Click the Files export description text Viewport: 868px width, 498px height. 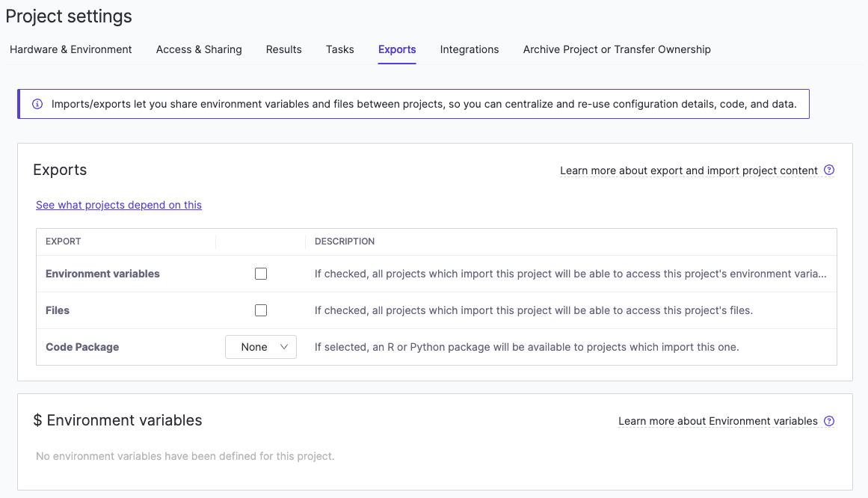pos(534,310)
